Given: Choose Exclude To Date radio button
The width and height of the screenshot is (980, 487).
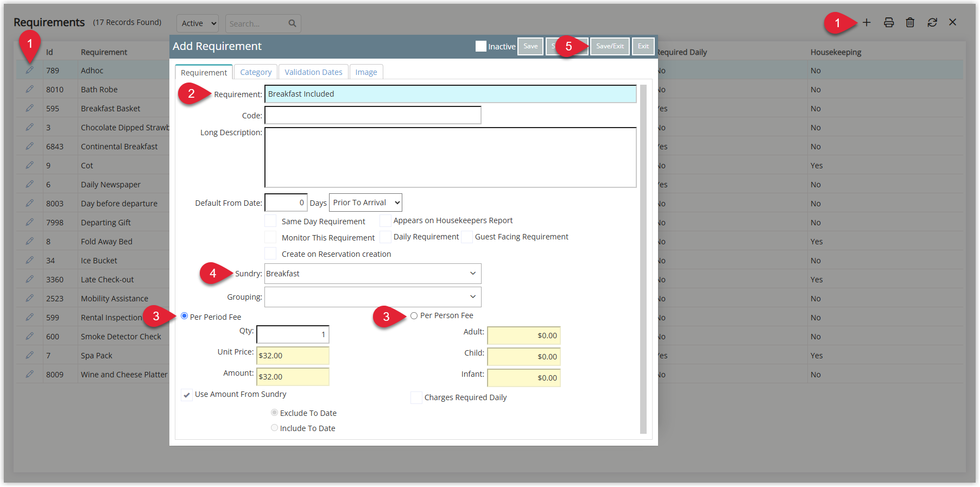Looking at the screenshot, I should click(274, 413).
